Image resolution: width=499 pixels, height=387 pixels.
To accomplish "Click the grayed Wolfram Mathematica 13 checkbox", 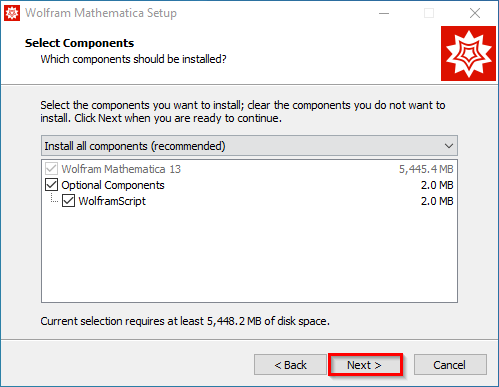I will tap(51, 169).
